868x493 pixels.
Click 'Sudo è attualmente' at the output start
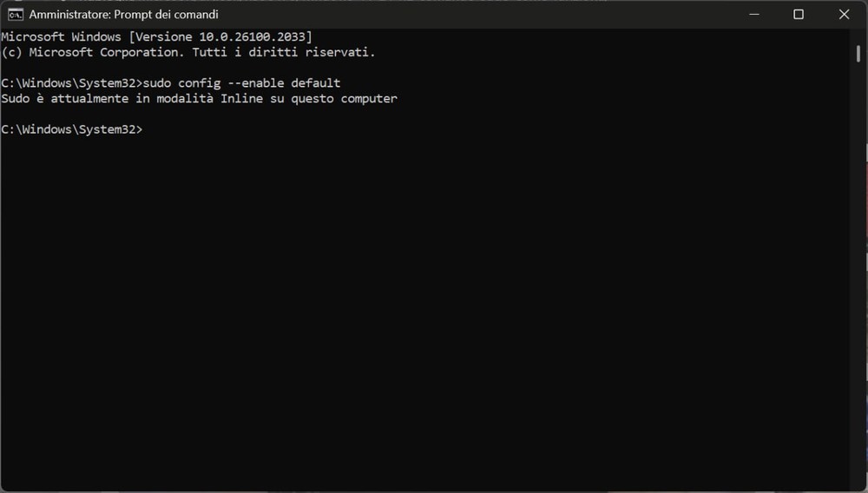[x=61, y=99]
